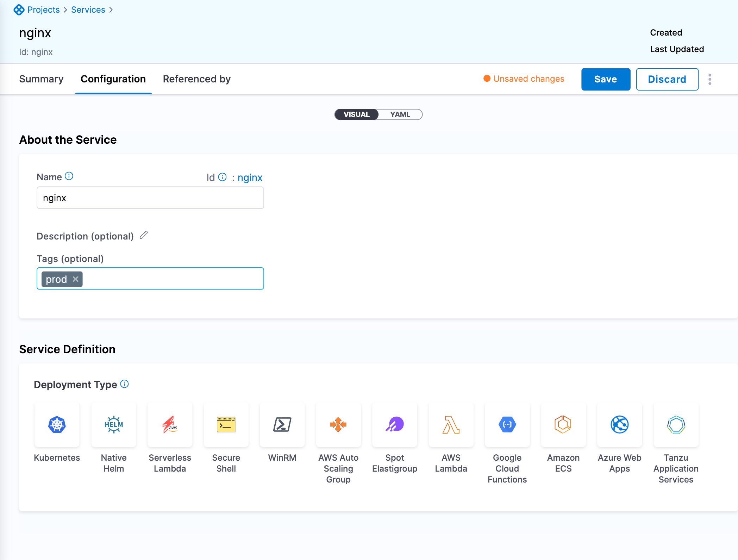Select the Google Cloud Functions icon
This screenshot has height=560, width=738.
(507, 424)
